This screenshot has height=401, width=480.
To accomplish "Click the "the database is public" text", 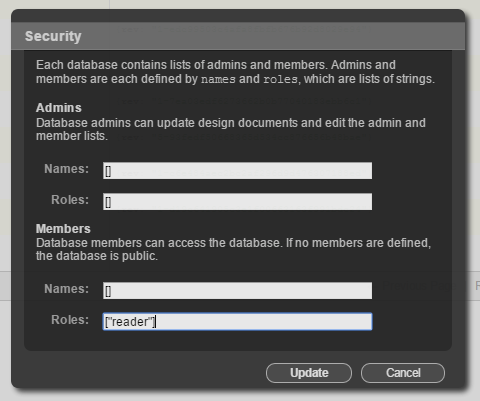I will (x=97, y=256).
